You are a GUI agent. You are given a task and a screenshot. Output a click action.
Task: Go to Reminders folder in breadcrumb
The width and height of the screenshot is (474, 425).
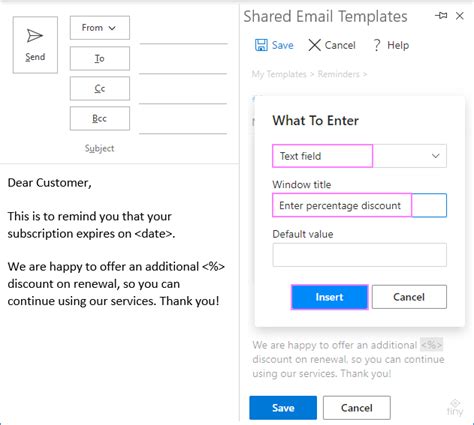click(x=338, y=74)
